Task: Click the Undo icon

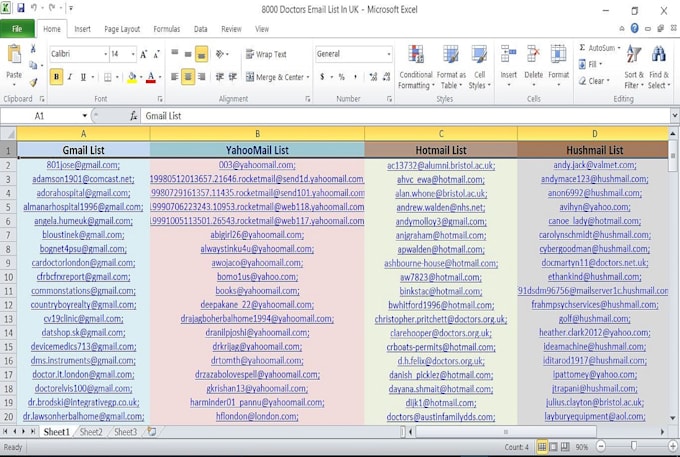Action: 34,8
